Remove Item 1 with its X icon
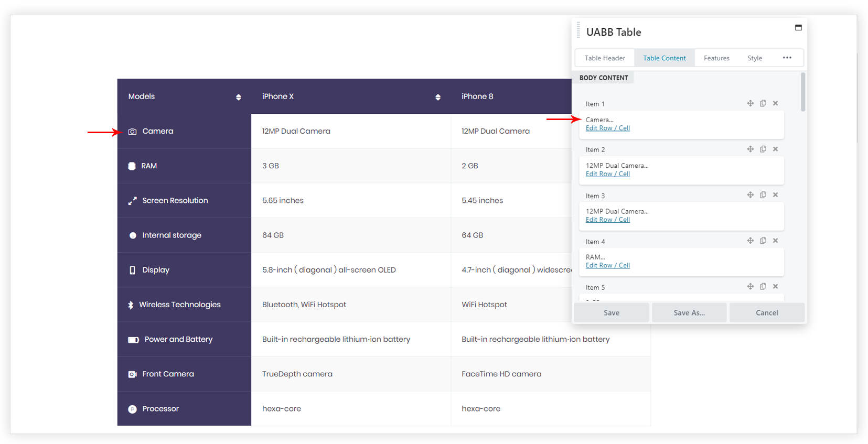868x444 pixels. pyautogui.click(x=775, y=103)
